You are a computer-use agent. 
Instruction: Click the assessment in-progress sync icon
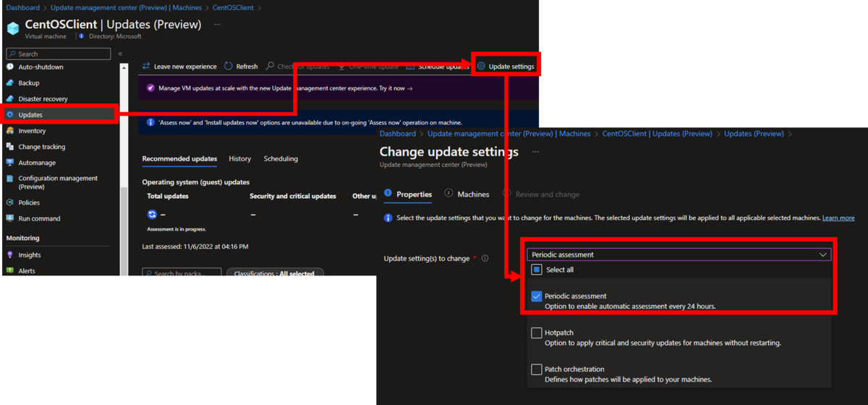tap(152, 214)
